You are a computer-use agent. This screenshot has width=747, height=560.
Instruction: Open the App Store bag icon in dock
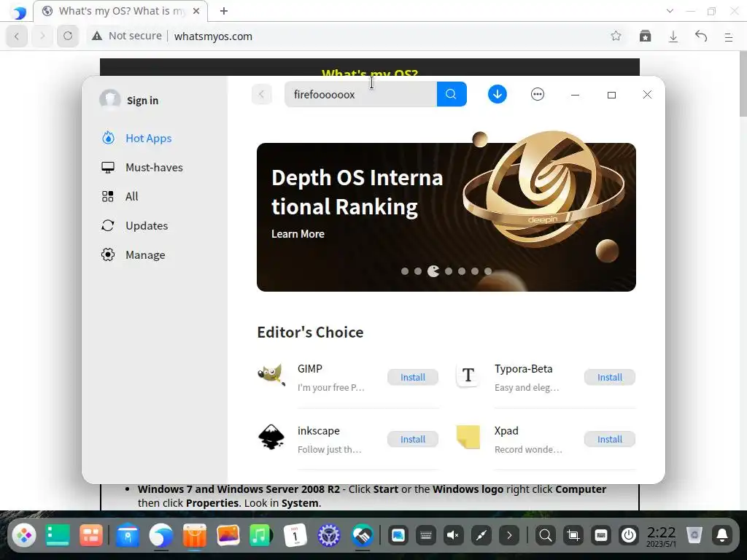[x=194, y=536]
